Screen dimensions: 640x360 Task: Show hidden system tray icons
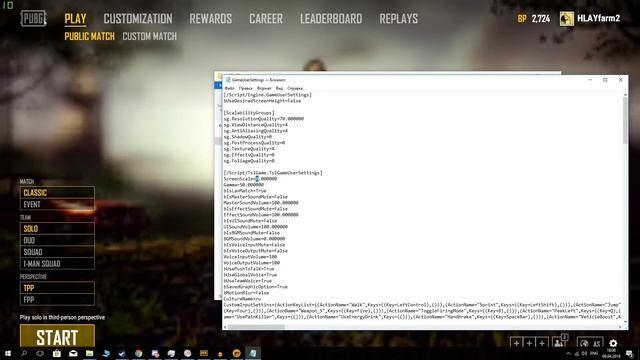point(568,353)
